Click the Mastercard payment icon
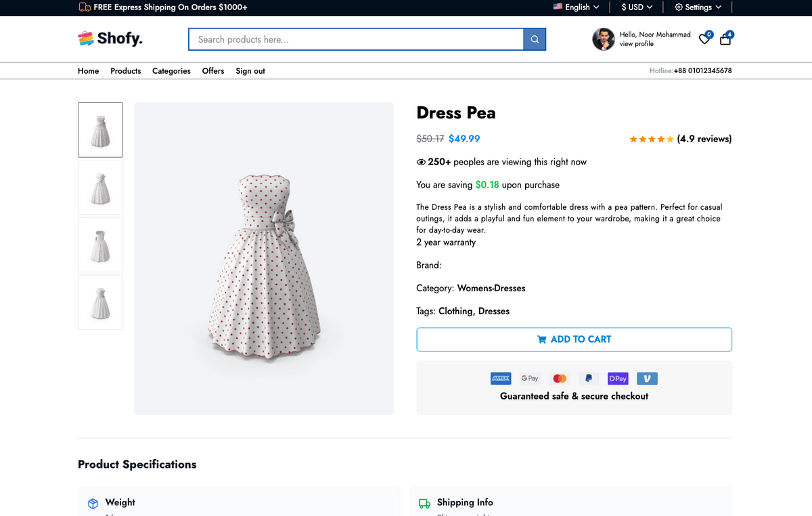Screen dimensions: 812x516 click(x=560, y=379)
